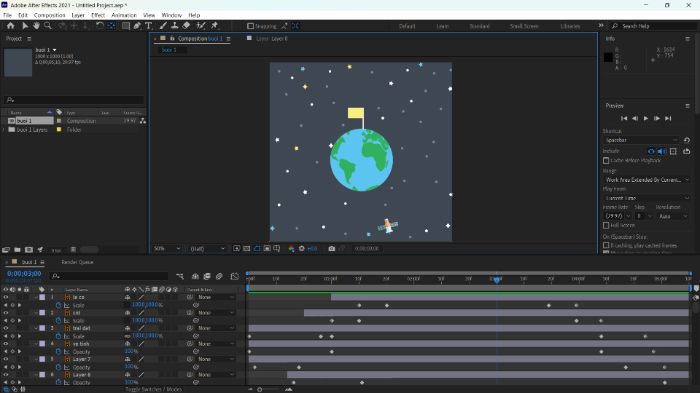Open the Play From Current Time dropdown
Screen dimensions: 700x393
point(647,198)
